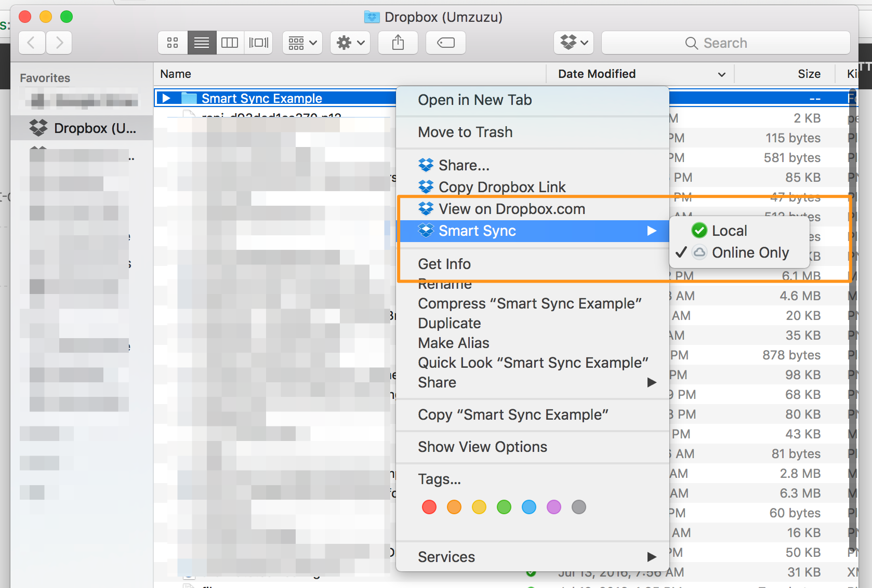Image resolution: width=872 pixels, height=588 pixels.
Task: Click the 6.1 MB size cell
Action: click(801, 276)
